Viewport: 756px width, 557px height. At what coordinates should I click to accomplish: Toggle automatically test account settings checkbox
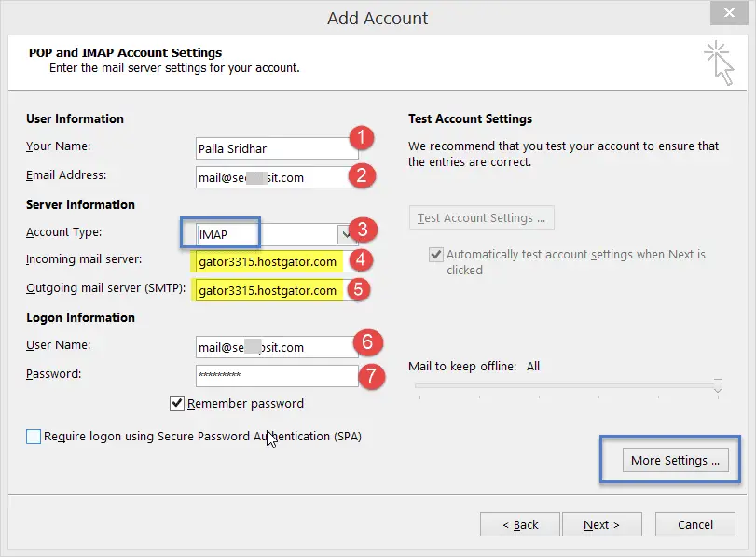tap(436, 255)
